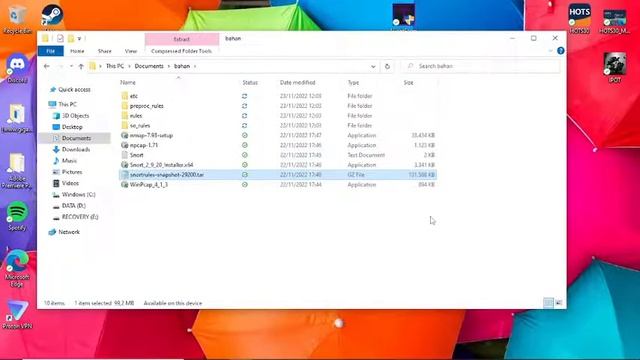Refresh the bahan folder view
Image resolution: width=640 pixels, height=360 pixels.
(387, 66)
